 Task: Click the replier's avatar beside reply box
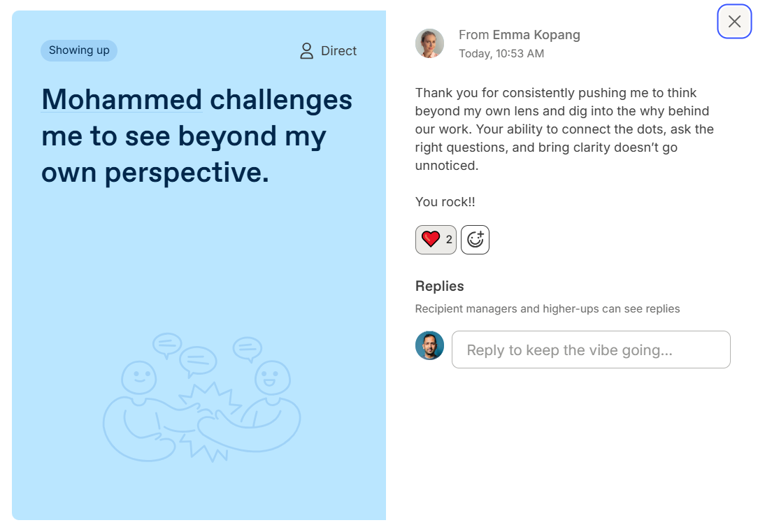click(x=429, y=345)
